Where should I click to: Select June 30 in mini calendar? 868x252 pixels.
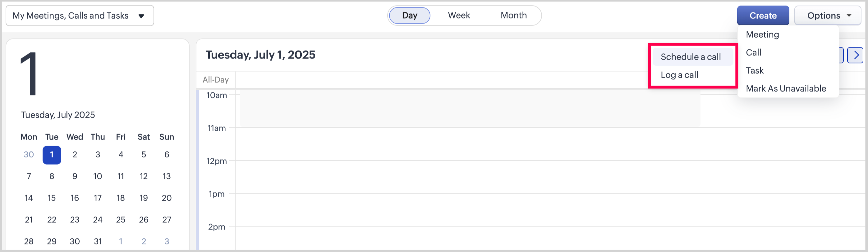(x=29, y=155)
